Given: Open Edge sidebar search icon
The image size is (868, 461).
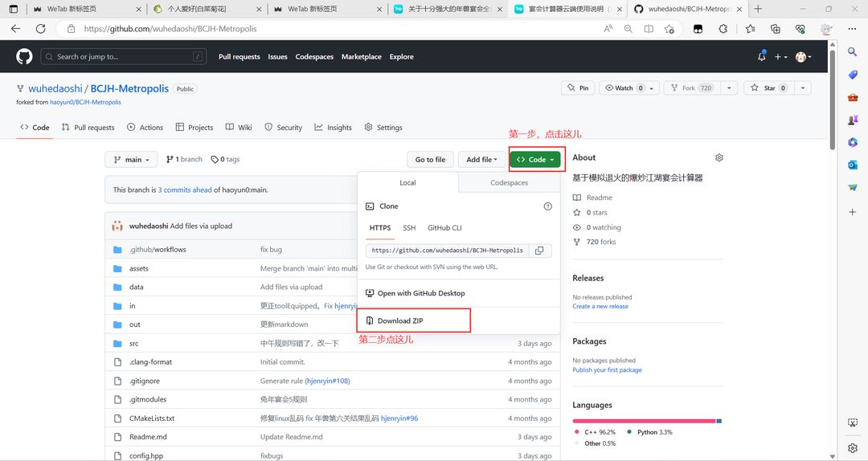Looking at the screenshot, I should pyautogui.click(x=853, y=51).
